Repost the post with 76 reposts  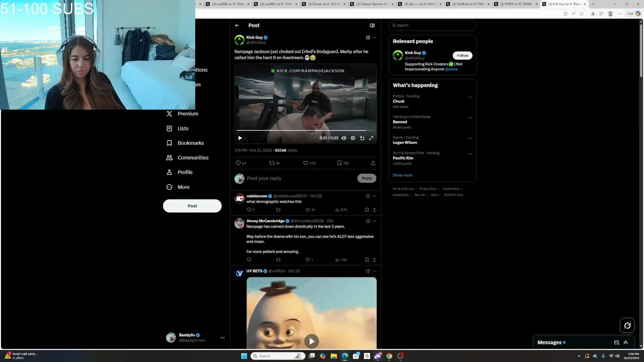tap(274, 163)
